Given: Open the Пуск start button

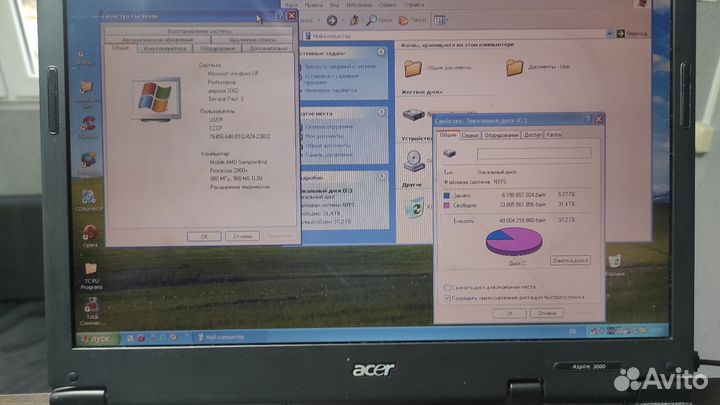Looking at the screenshot, I should pos(97,339).
